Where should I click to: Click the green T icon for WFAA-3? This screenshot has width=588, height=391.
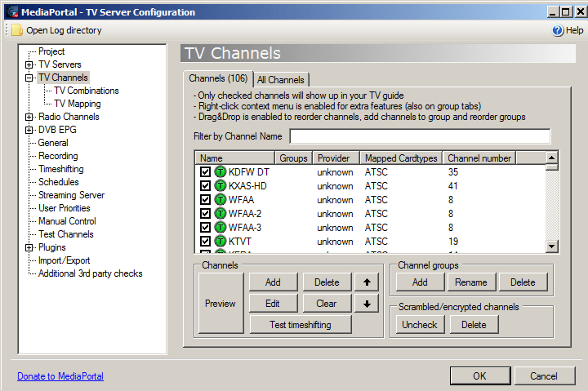[x=220, y=228]
